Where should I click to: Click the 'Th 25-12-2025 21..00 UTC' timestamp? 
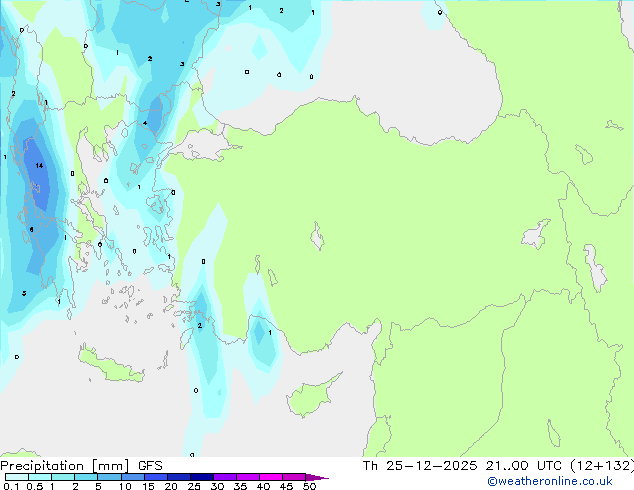click(462, 466)
